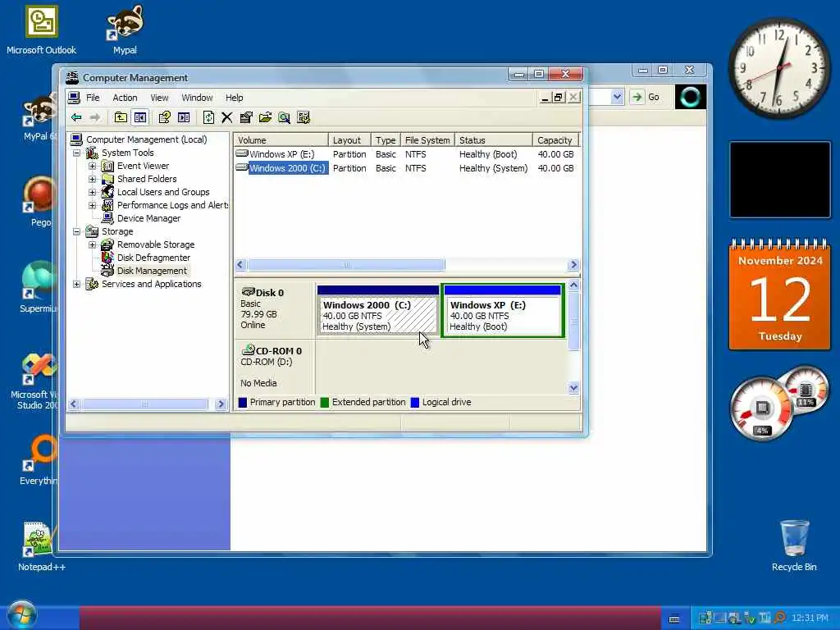Sort by the Capacity column header
This screenshot has height=630, width=840.
[556, 139]
